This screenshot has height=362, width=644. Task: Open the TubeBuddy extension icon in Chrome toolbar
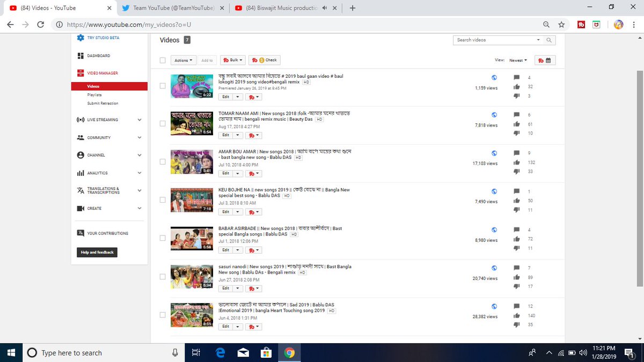[581, 25]
